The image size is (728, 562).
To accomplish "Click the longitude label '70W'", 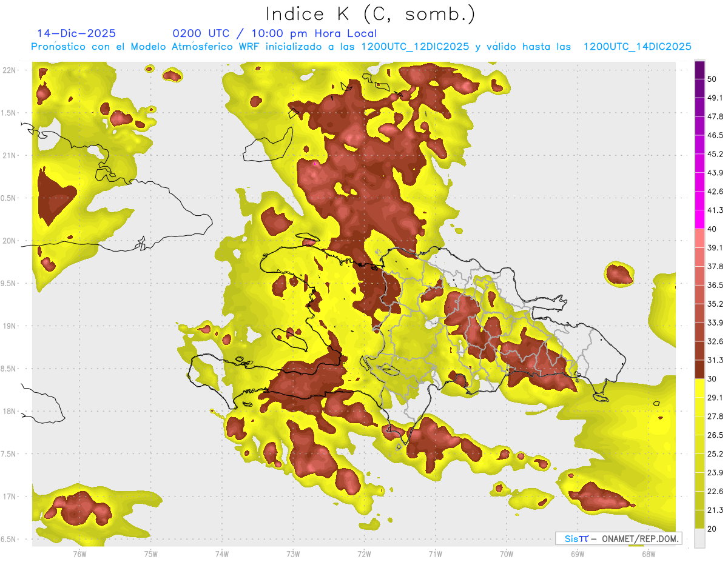I will [507, 554].
